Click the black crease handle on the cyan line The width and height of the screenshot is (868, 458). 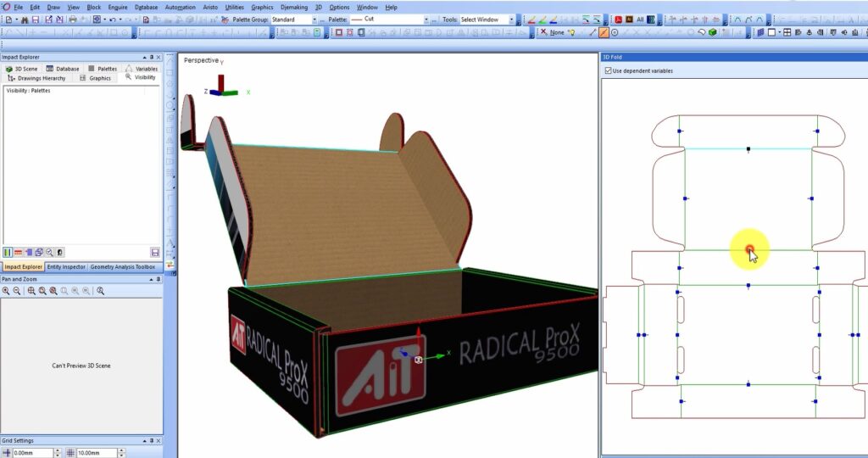(x=748, y=148)
